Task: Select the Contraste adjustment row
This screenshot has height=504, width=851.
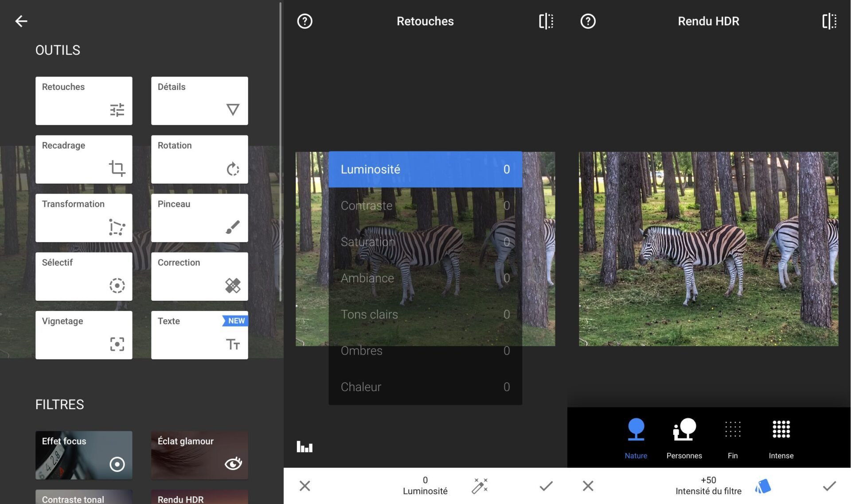Action: [425, 205]
